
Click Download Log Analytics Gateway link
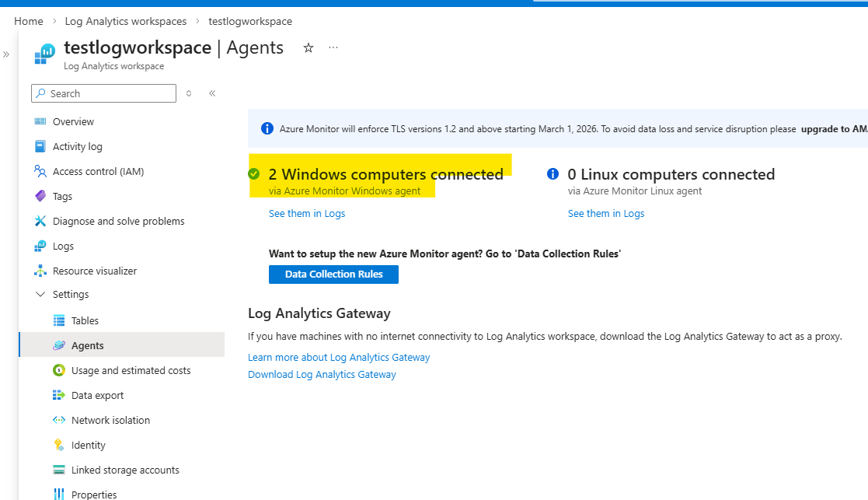click(x=322, y=375)
